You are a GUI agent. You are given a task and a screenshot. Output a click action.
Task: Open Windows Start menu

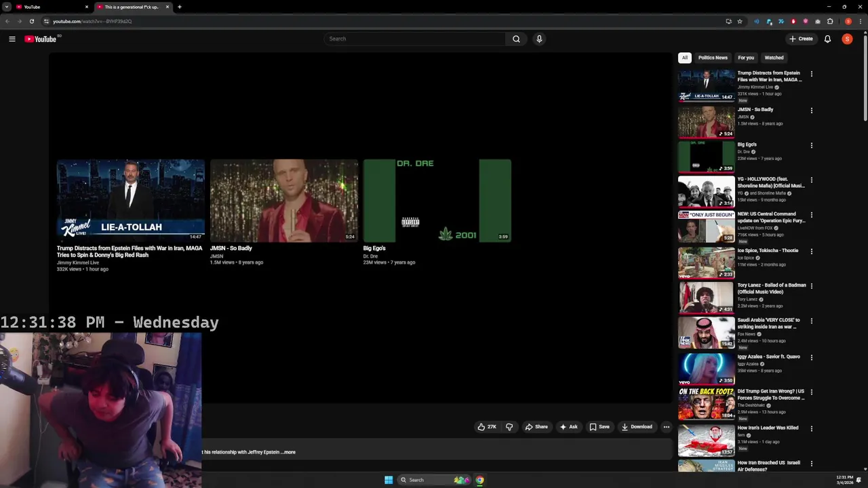[389, 480]
